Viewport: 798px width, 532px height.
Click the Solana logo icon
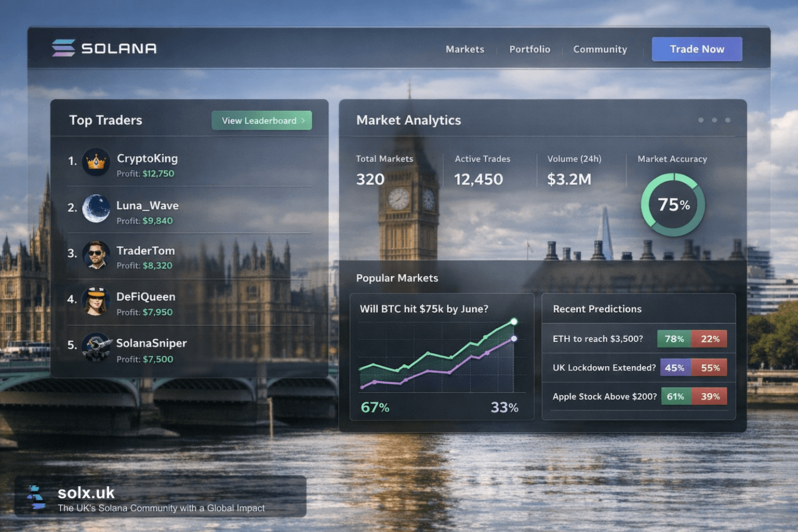pos(63,48)
